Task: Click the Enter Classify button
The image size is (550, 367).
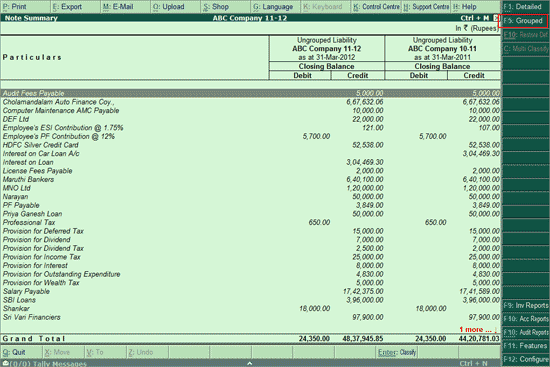Action: pyautogui.click(x=397, y=352)
